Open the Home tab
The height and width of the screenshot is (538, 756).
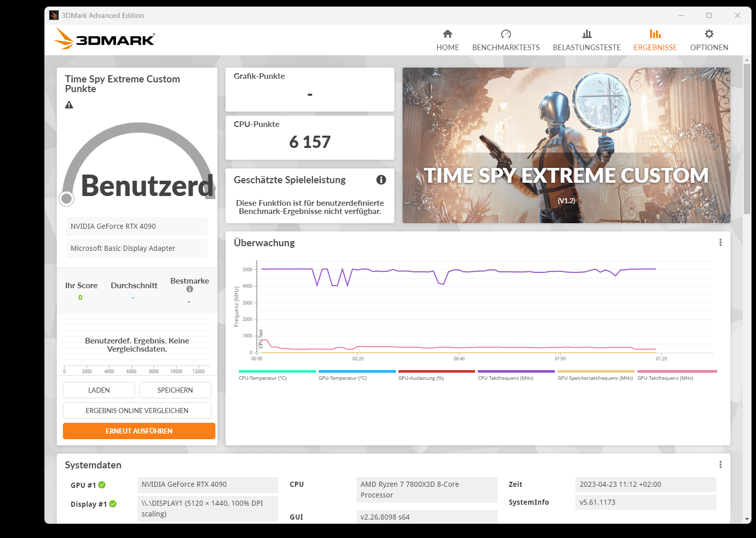(448, 40)
